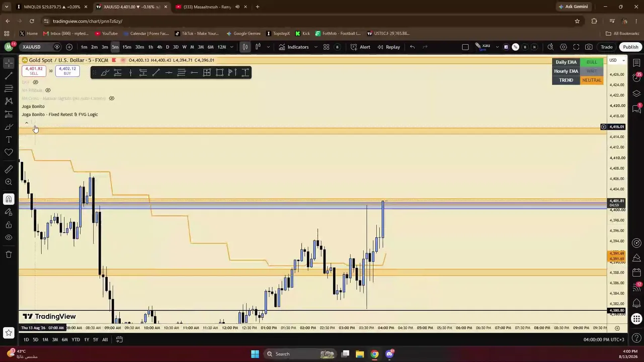Take a chart snapshot camera icon
The image size is (644, 362).
tap(589, 47)
